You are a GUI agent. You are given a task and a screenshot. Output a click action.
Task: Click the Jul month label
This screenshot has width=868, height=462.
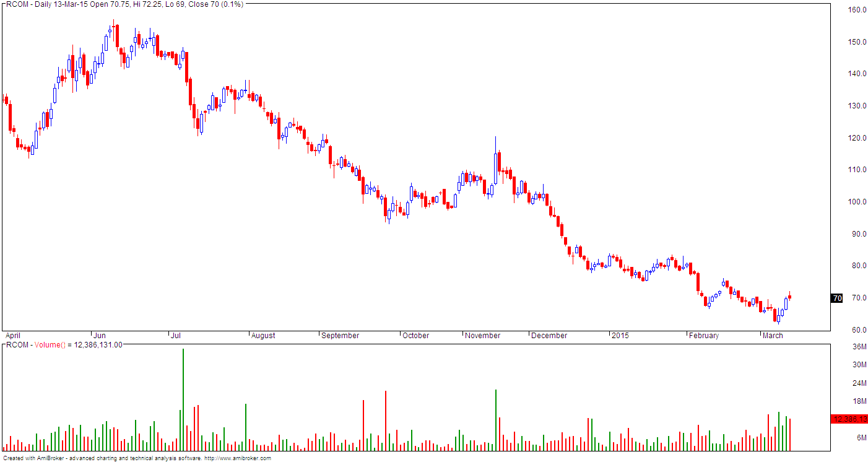176,335
